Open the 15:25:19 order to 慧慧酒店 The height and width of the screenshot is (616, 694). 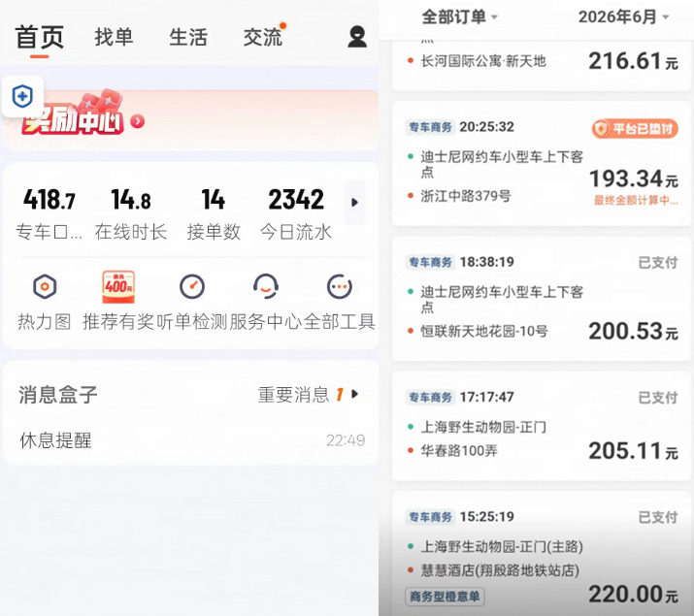pyautogui.click(x=542, y=554)
